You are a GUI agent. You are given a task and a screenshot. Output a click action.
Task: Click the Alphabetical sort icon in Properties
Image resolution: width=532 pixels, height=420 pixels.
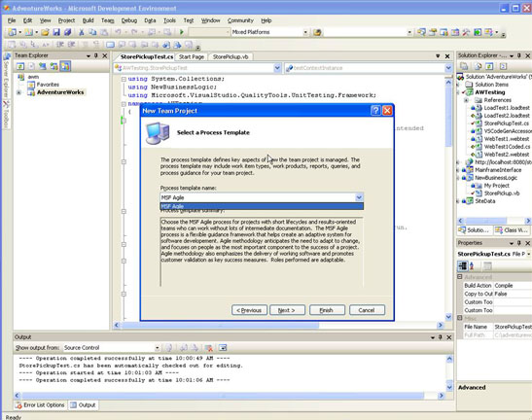(x=472, y=266)
